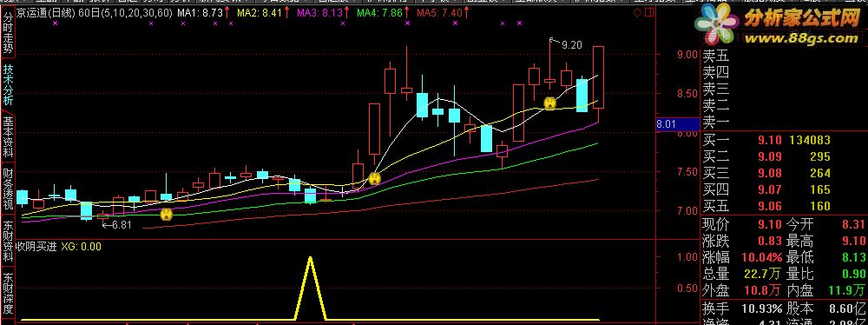
Task: Click the 收阴买进 indicator title
Action: [x=36, y=247]
